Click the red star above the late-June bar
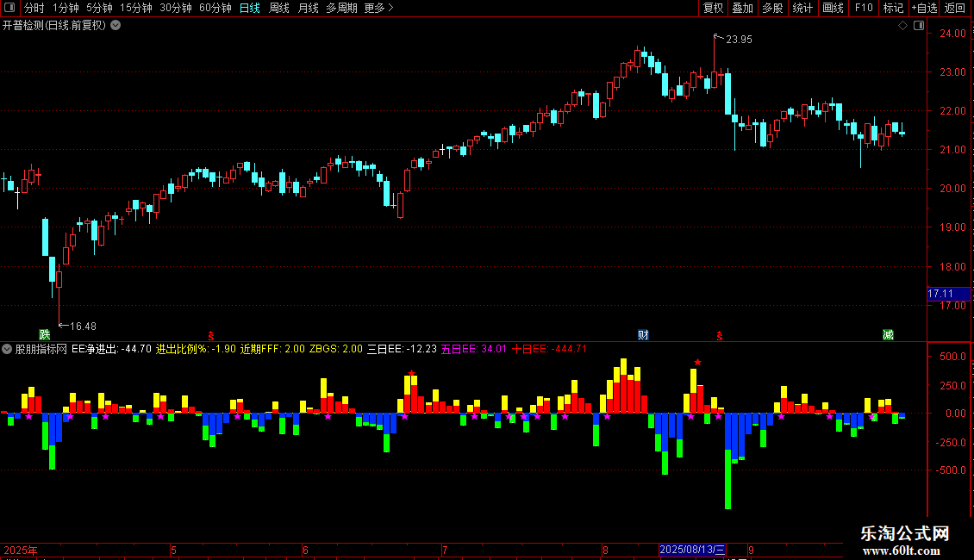 click(411, 373)
